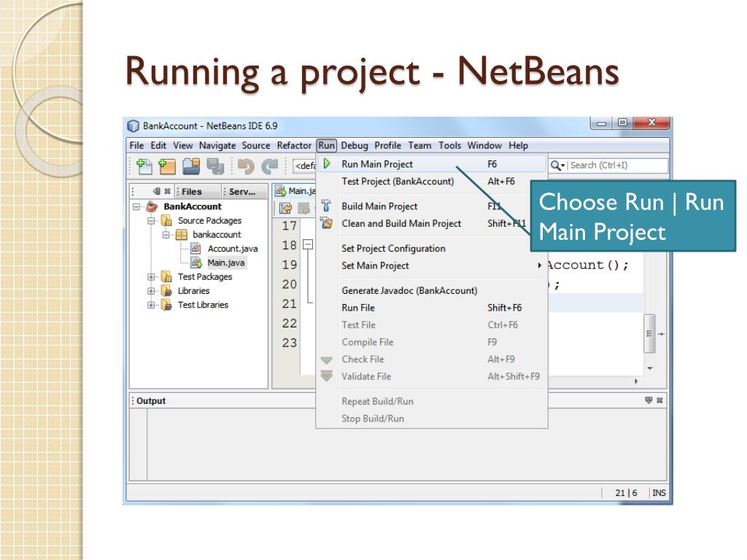The width and height of the screenshot is (747, 560).
Task: Collapse the Source Packages node
Action: point(151,220)
